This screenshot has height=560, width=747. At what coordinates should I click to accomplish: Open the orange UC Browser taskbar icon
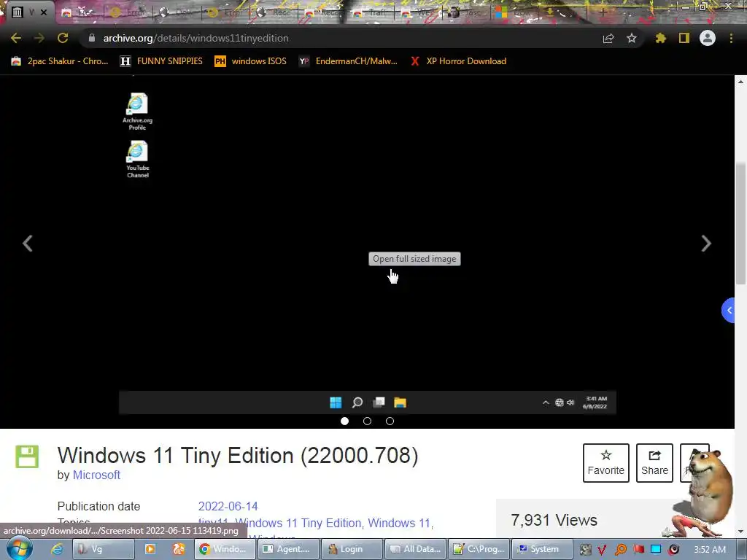click(x=179, y=549)
